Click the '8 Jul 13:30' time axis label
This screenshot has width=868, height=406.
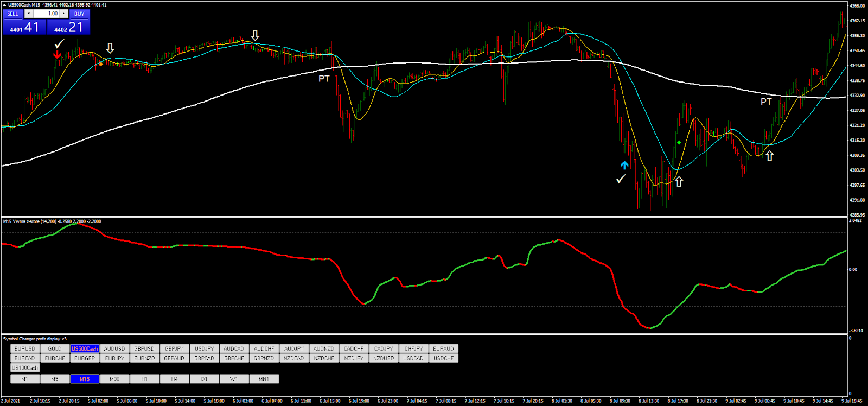coord(649,401)
